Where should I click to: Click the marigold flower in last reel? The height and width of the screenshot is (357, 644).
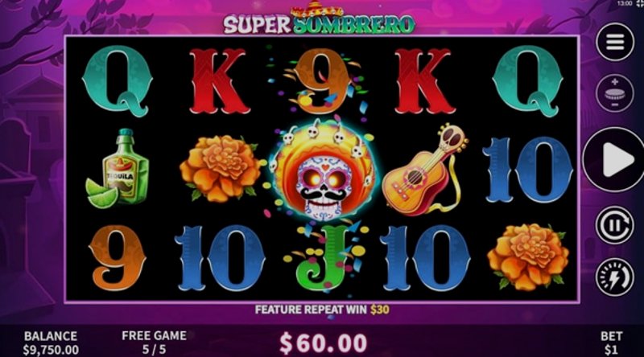click(x=528, y=256)
